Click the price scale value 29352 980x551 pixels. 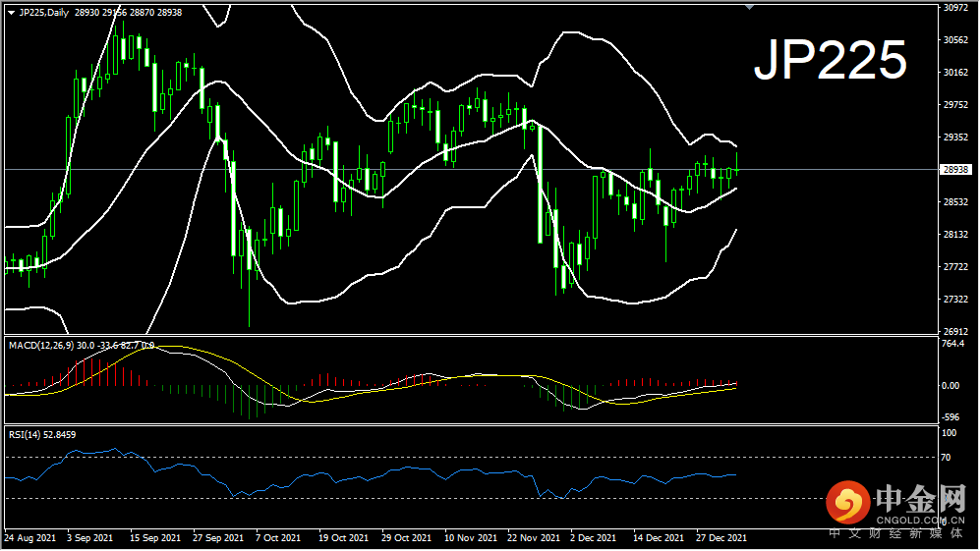tap(955, 137)
